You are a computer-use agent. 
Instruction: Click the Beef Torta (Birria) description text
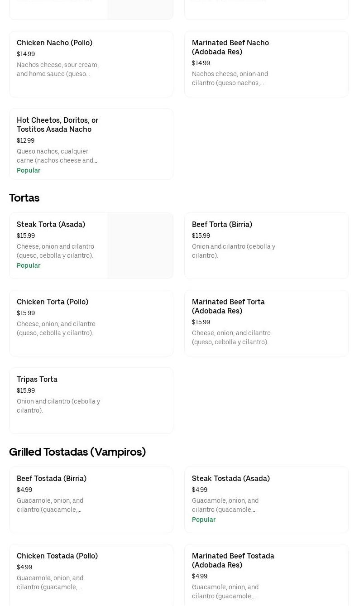234,251
